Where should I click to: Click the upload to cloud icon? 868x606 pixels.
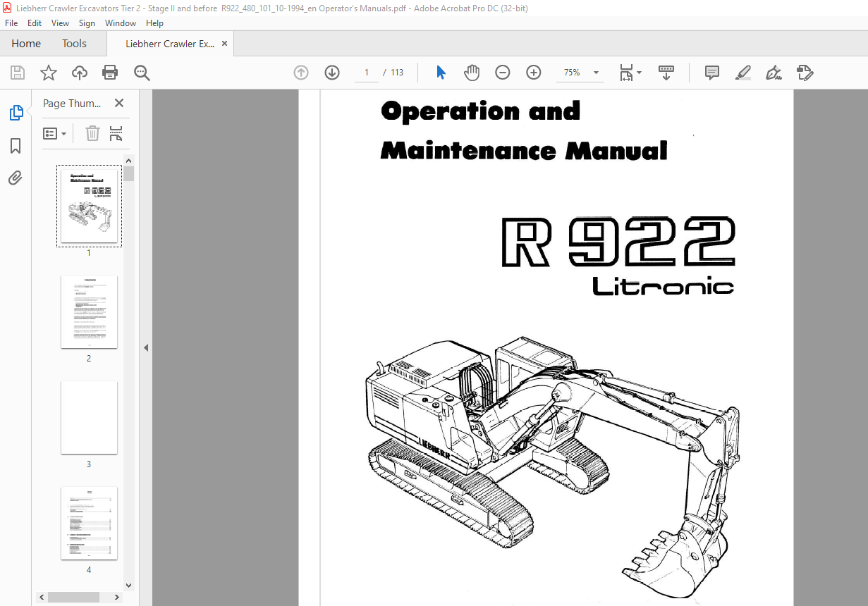pyautogui.click(x=80, y=73)
